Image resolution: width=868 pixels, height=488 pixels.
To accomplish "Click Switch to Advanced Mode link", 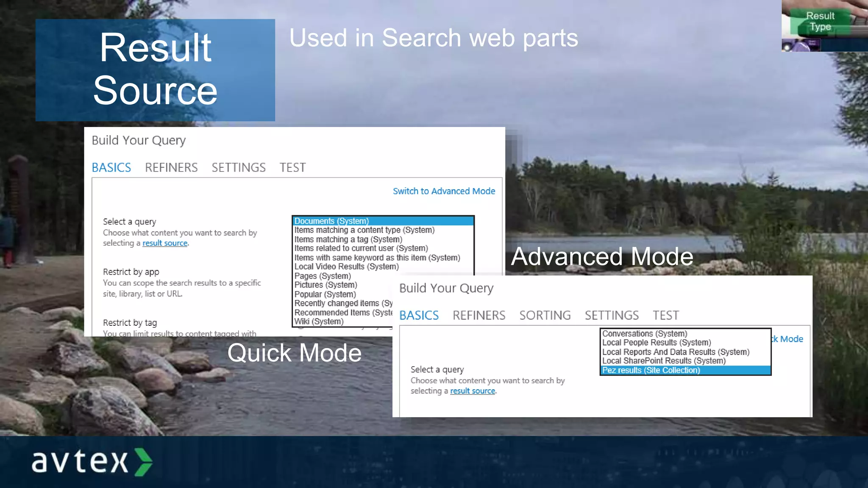I will pos(444,191).
